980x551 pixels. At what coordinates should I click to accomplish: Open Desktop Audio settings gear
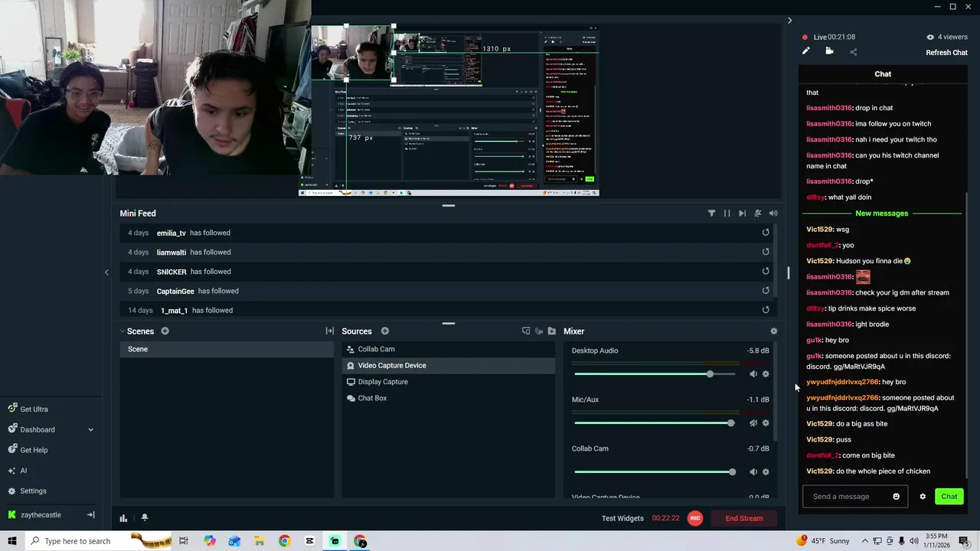(x=766, y=374)
